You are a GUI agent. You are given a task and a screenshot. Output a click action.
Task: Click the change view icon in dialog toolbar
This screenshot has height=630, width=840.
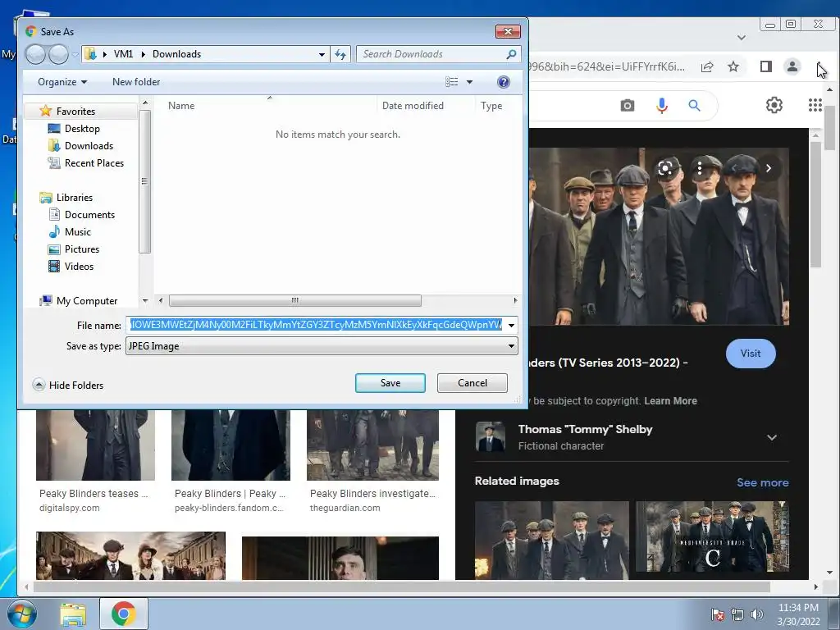(x=452, y=82)
